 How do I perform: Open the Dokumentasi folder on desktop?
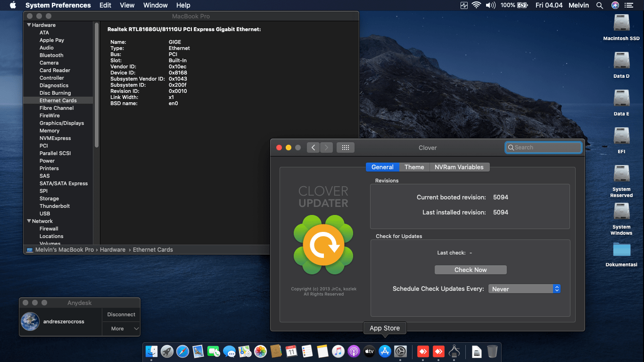pyautogui.click(x=621, y=249)
